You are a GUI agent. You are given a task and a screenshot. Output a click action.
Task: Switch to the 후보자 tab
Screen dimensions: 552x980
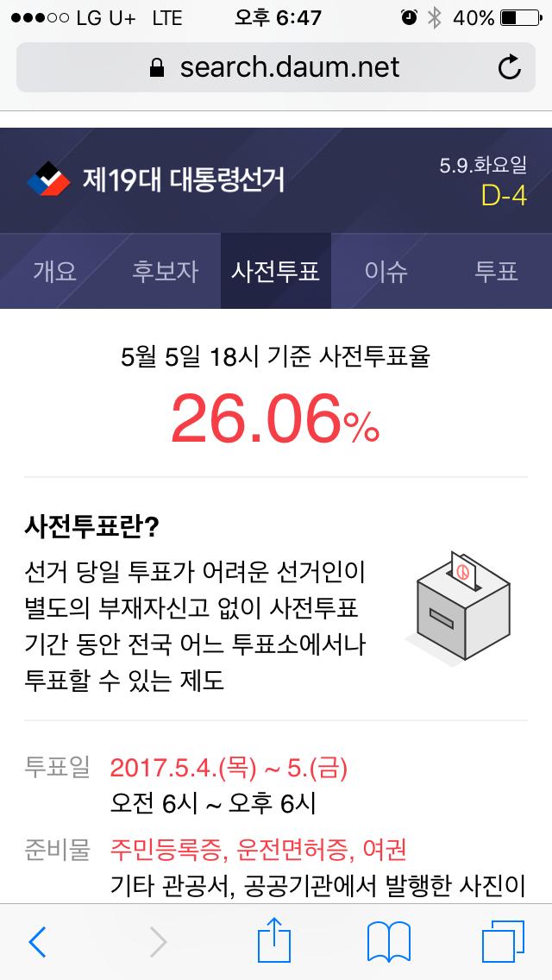[165, 272]
